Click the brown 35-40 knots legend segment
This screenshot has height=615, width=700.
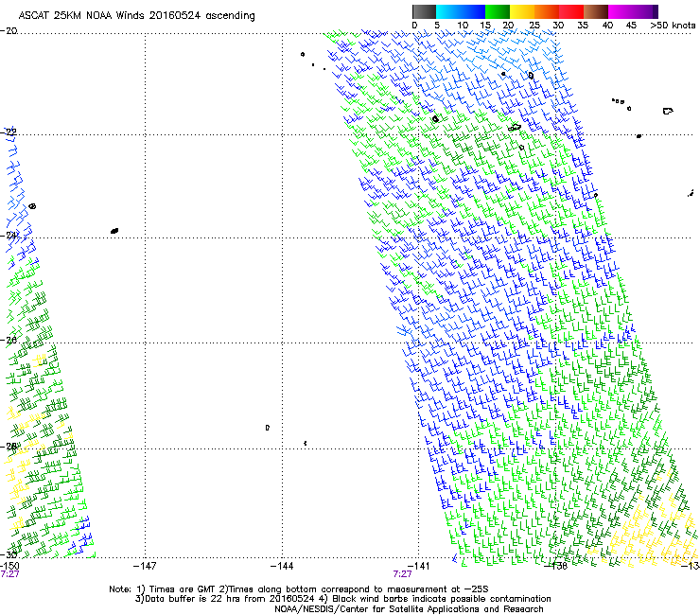point(596,11)
